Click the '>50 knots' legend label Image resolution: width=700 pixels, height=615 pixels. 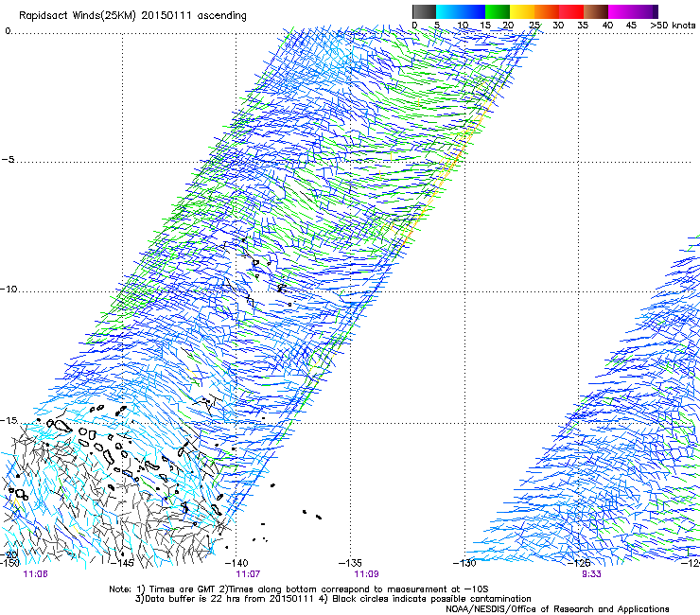click(673, 25)
